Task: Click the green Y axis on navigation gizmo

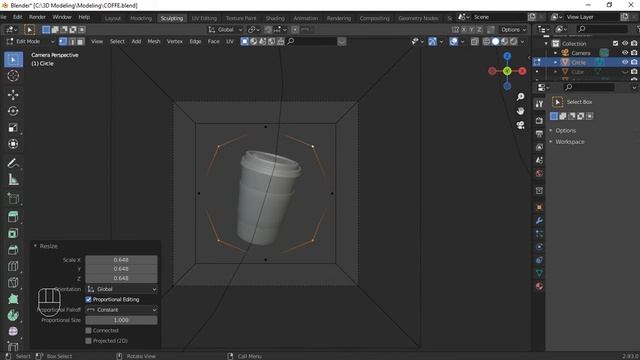Action: click(x=507, y=71)
